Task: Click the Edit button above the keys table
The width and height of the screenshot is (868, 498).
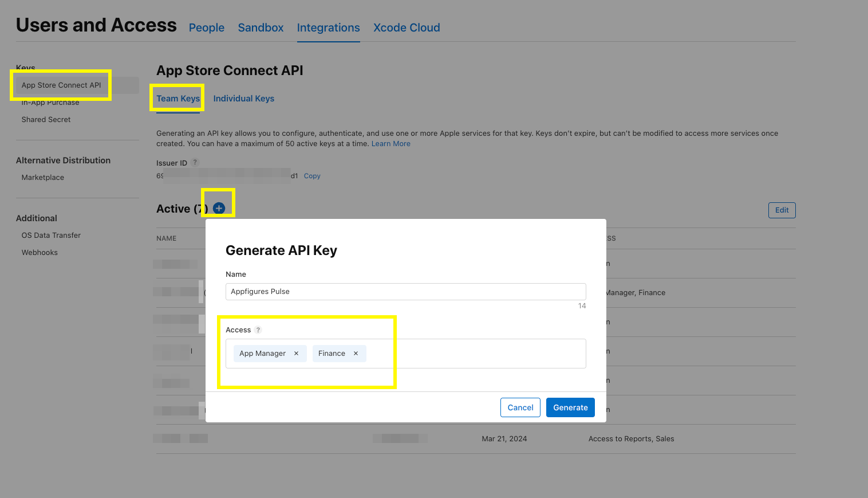Action: coord(782,210)
